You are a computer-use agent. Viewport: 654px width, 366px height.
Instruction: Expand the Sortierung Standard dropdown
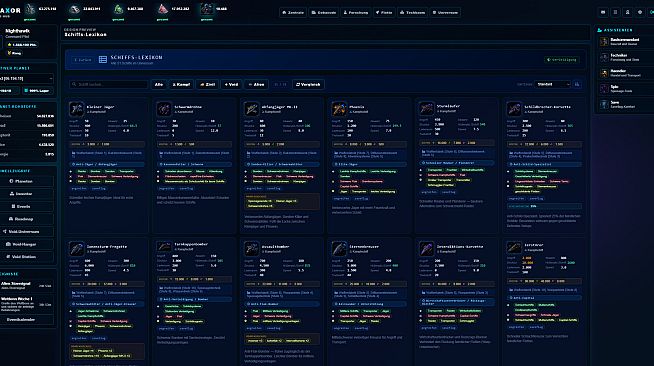553,84
